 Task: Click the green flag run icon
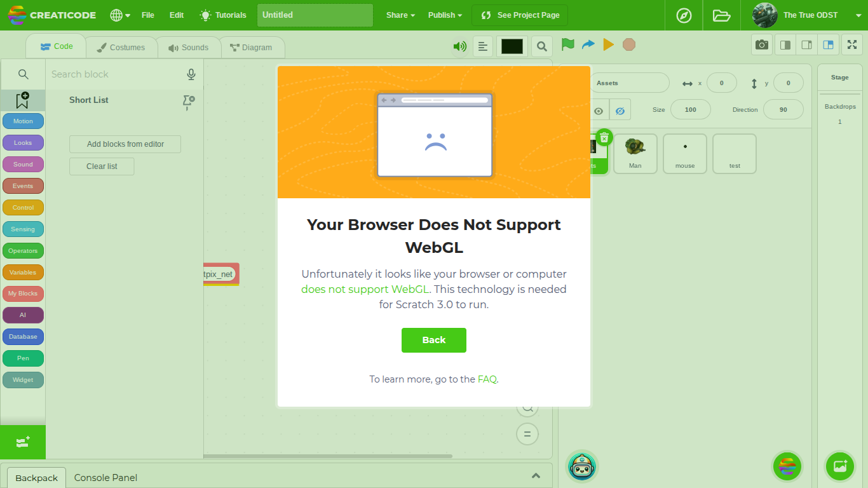click(568, 44)
